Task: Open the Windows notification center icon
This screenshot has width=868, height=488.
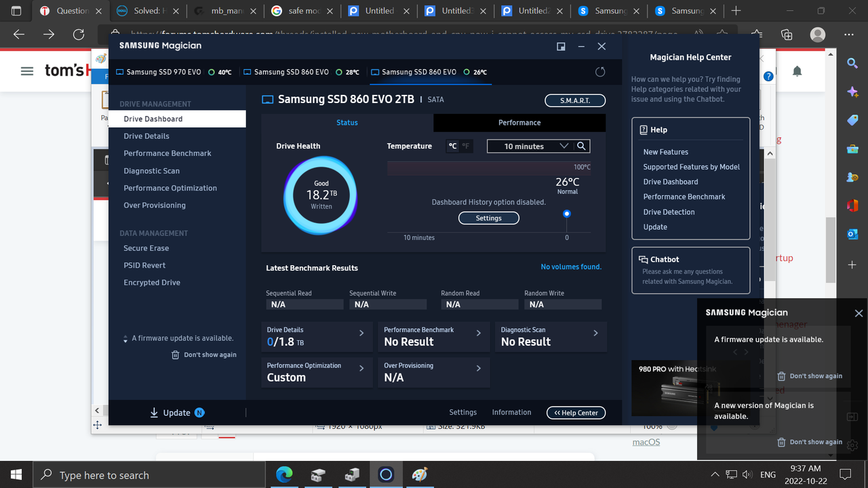Action: (x=845, y=474)
